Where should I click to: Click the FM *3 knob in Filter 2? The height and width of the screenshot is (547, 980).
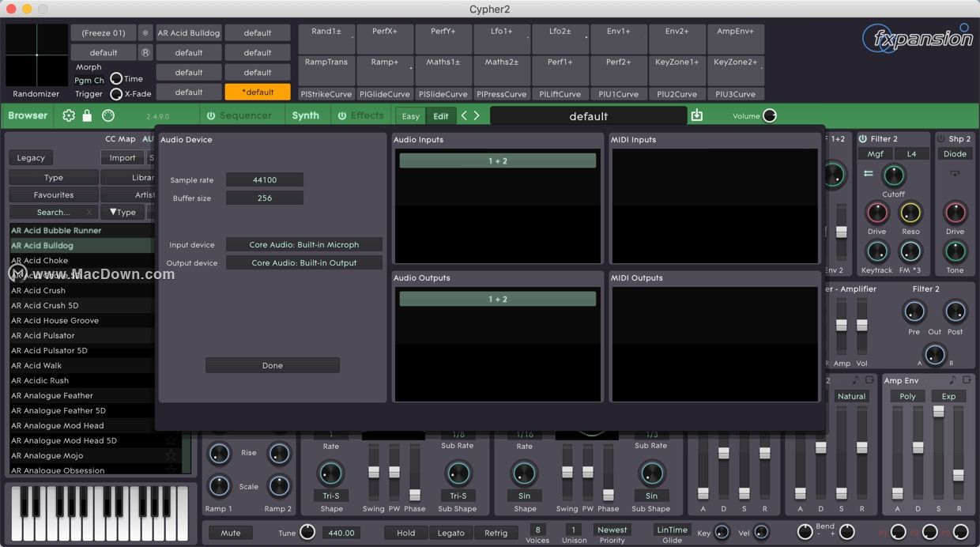click(x=910, y=251)
